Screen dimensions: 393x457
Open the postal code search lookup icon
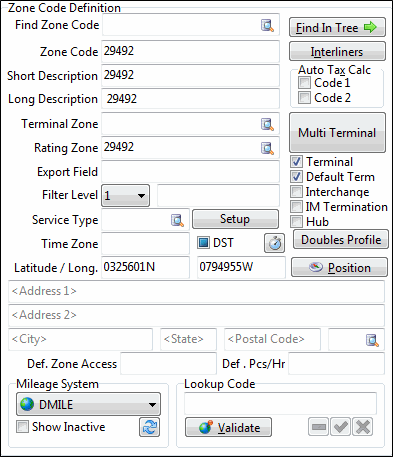click(x=372, y=340)
